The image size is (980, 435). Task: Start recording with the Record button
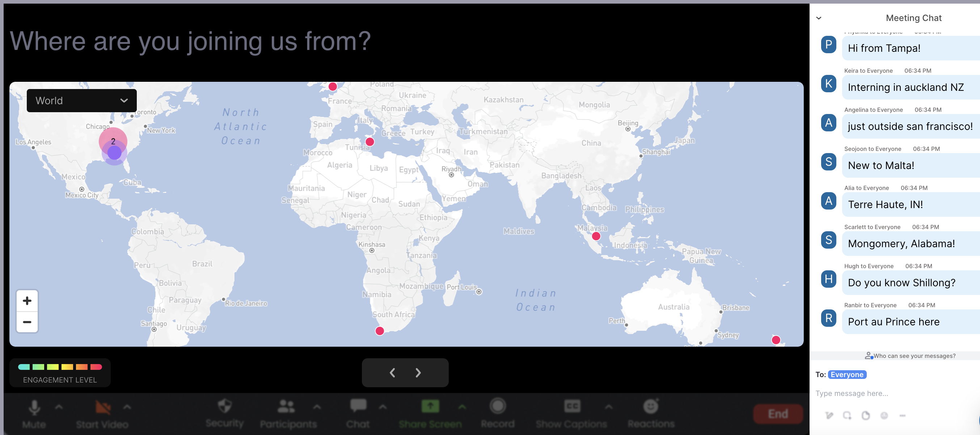pos(498,406)
